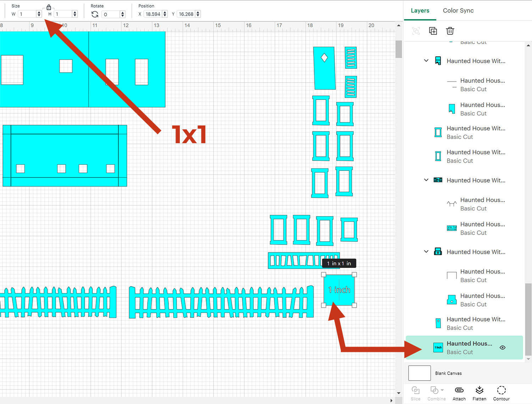Viewport: 532px width, 404px height.
Task: Toggle the size aspect ratio lock icon
Action: [49, 7]
